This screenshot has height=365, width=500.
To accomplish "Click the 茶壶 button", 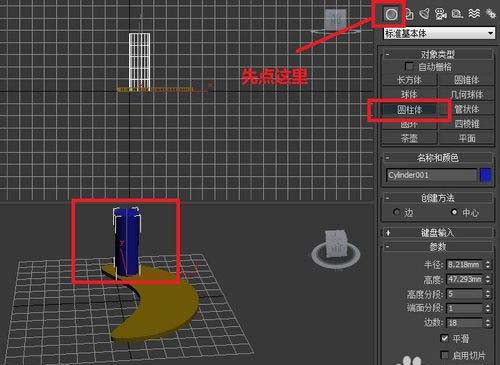I will [409, 138].
